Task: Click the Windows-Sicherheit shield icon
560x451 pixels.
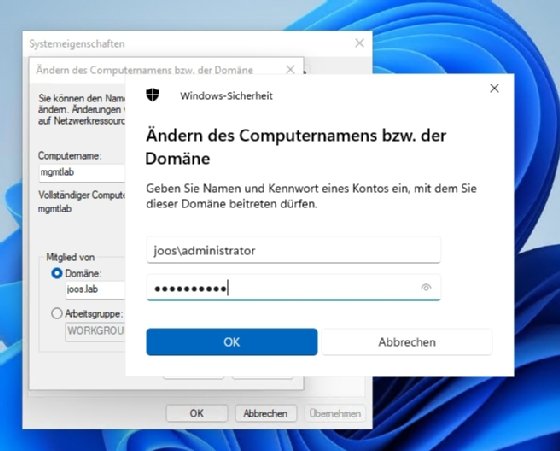Action: tap(152, 95)
